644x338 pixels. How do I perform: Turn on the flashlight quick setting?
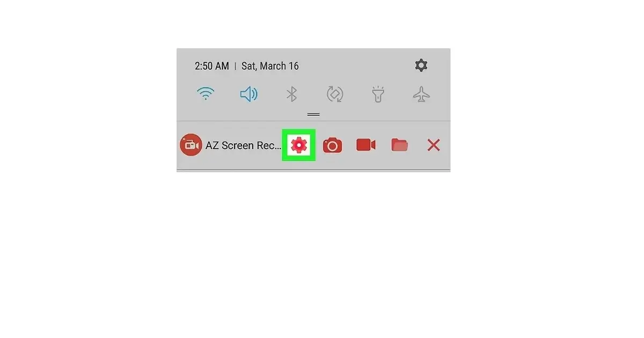pos(378,95)
